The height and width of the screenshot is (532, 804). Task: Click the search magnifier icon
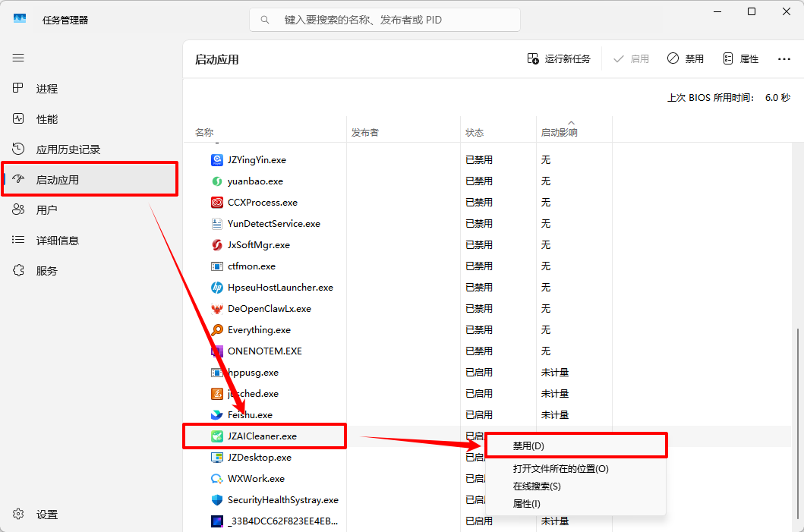coord(264,20)
